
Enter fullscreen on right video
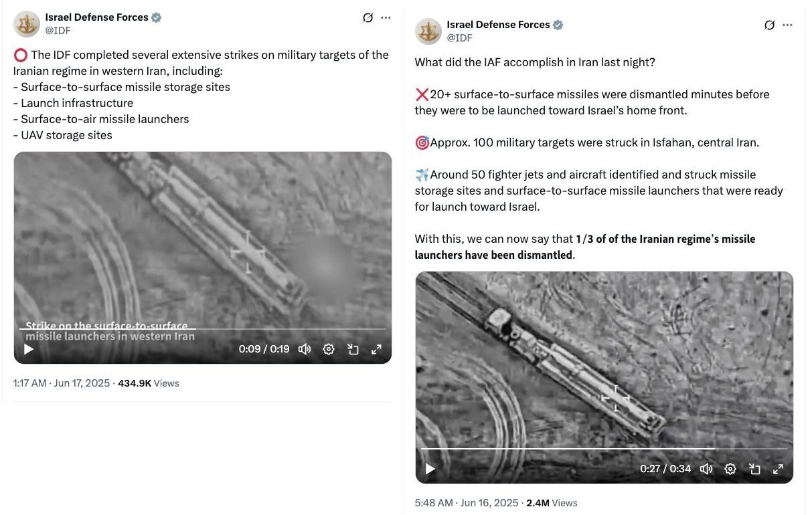pos(778,469)
